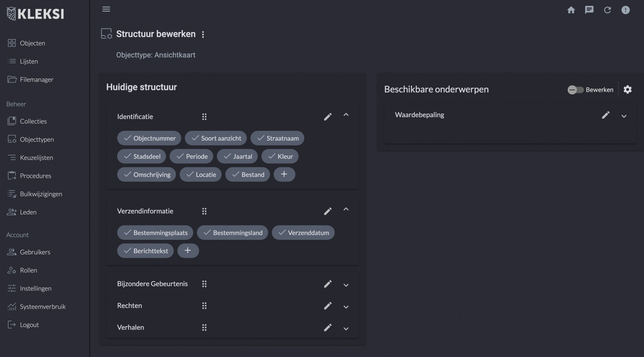The width and height of the screenshot is (644, 357).
Task: Open the Objecttypen section in the sidebar
Action: click(x=37, y=139)
